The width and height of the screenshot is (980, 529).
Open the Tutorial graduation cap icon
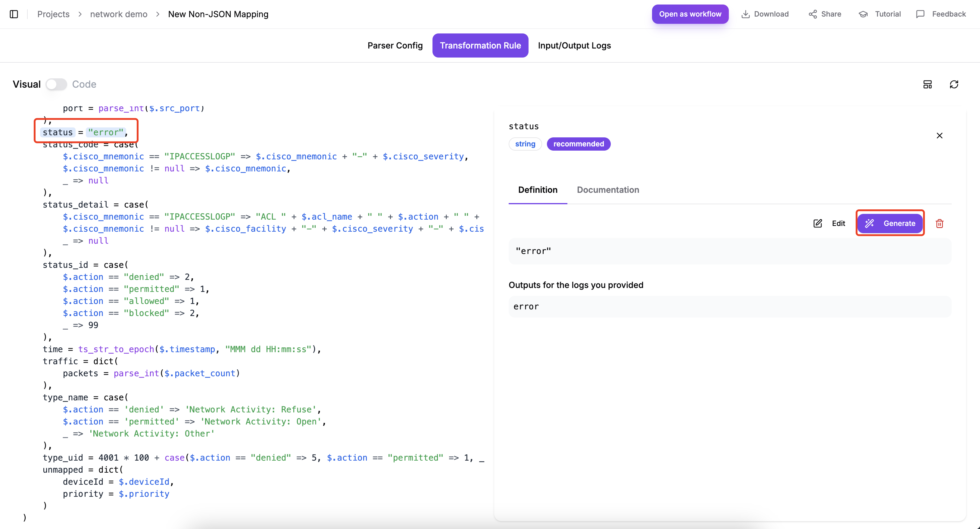[x=863, y=14]
